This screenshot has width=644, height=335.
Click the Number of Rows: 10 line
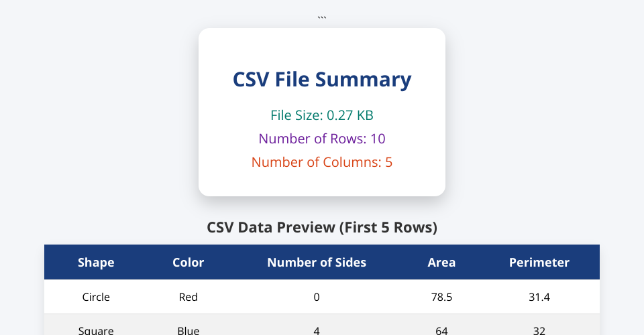322,139
